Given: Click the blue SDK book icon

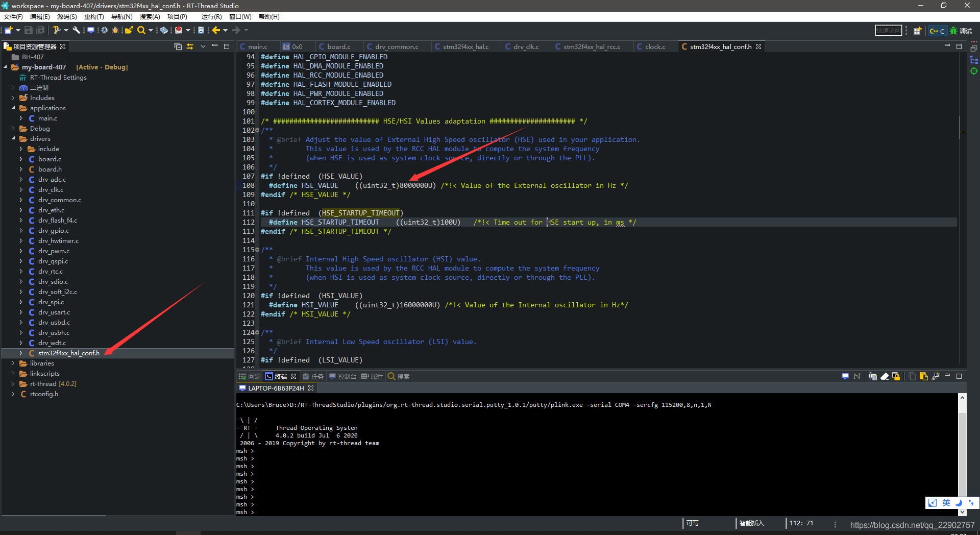Looking at the screenshot, I should pyautogui.click(x=164, y=31).
